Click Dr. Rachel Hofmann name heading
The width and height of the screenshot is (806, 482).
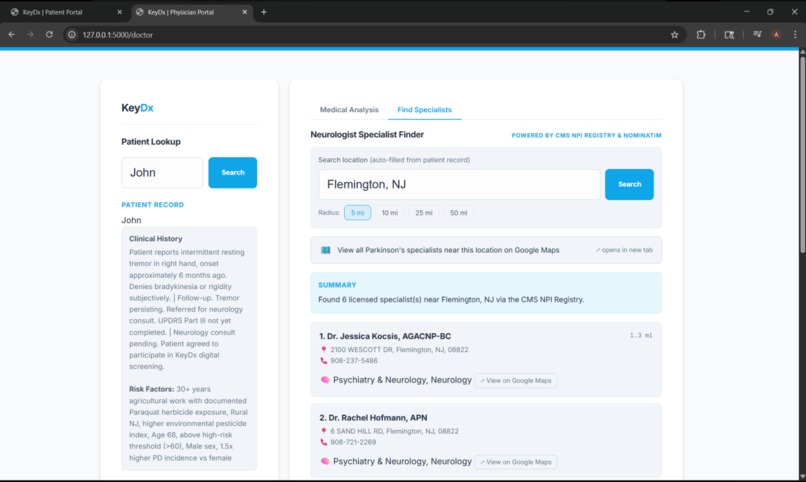373,418
